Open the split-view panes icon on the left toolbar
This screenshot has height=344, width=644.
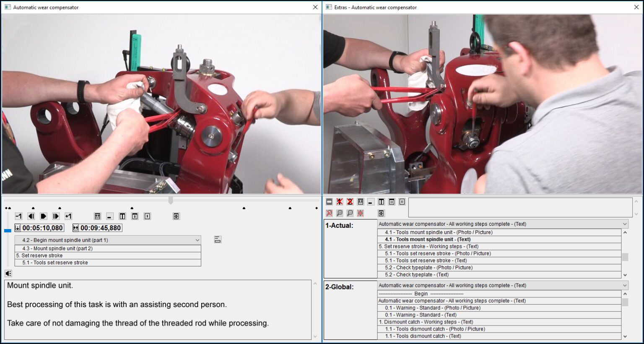[122, 216]
